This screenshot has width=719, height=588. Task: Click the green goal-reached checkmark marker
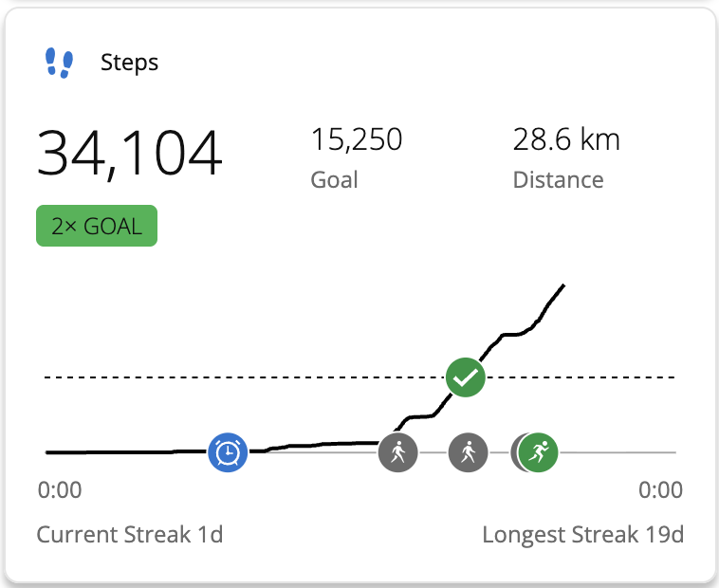[466, 377]
